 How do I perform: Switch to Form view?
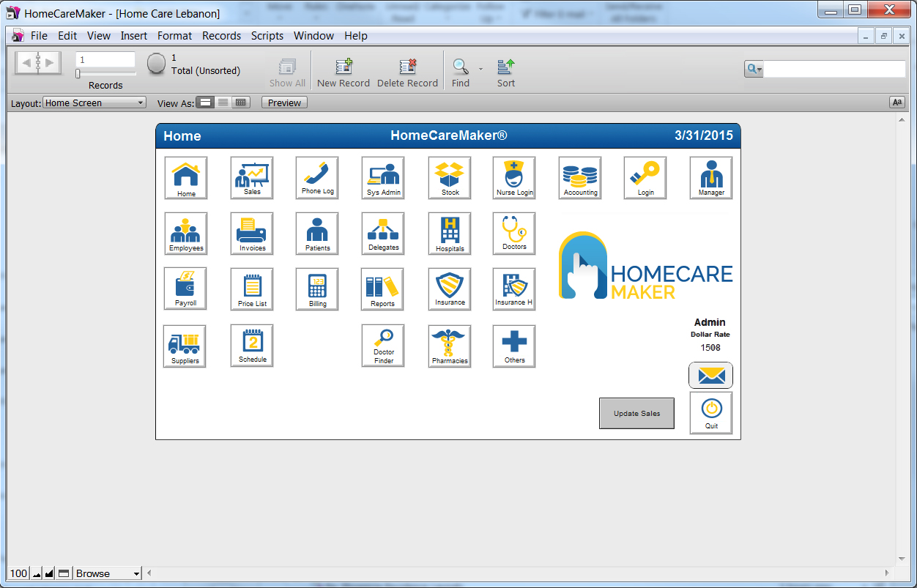pyautogui.click(x=207, y=103)
